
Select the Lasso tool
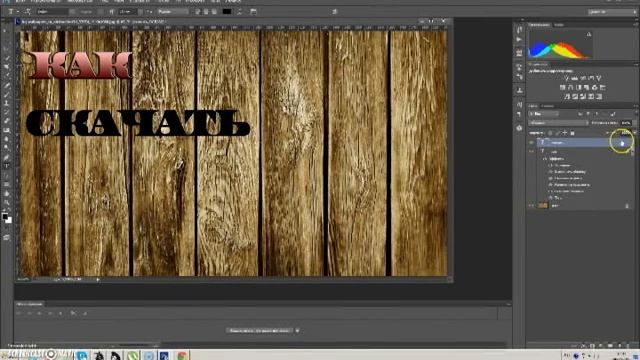pos(7,49)
